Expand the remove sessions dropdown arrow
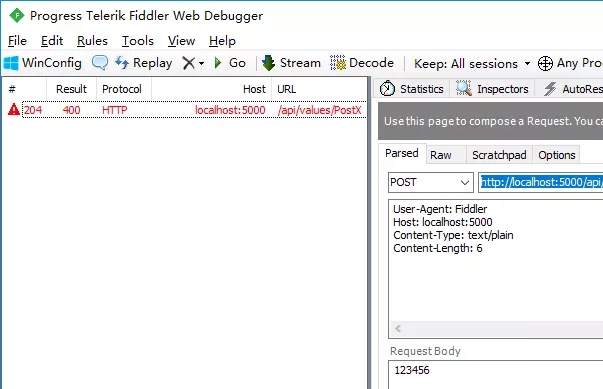603x389 pixels. tap(202, 63)
